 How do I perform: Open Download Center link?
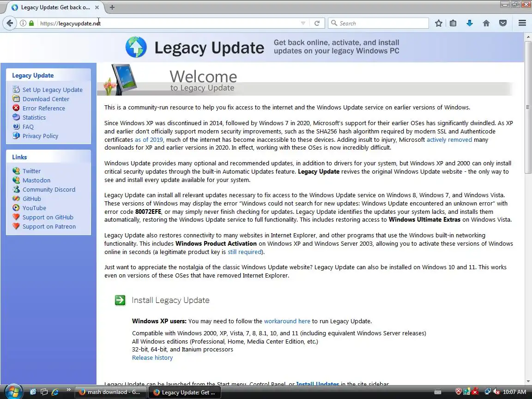coord(46,99)
